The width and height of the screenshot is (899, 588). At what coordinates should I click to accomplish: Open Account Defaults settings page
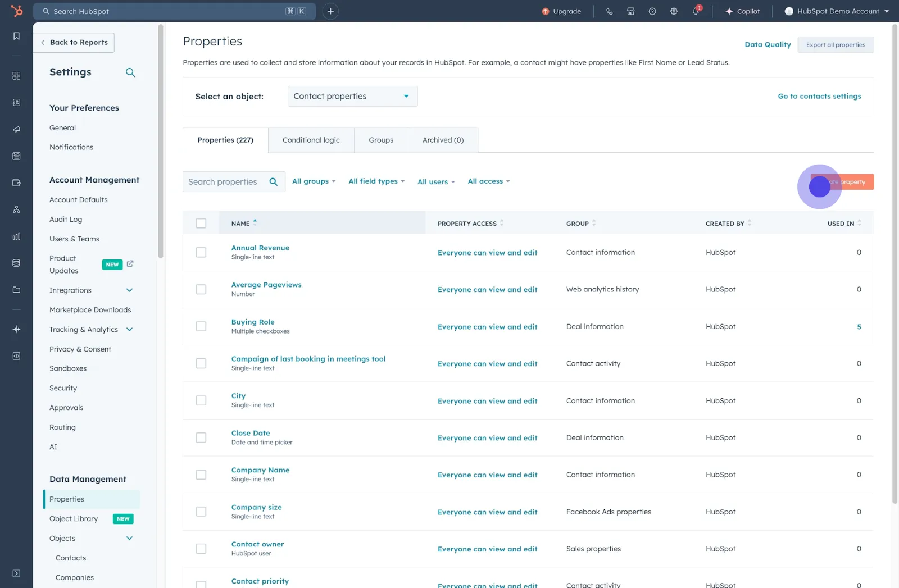point(78,200)
